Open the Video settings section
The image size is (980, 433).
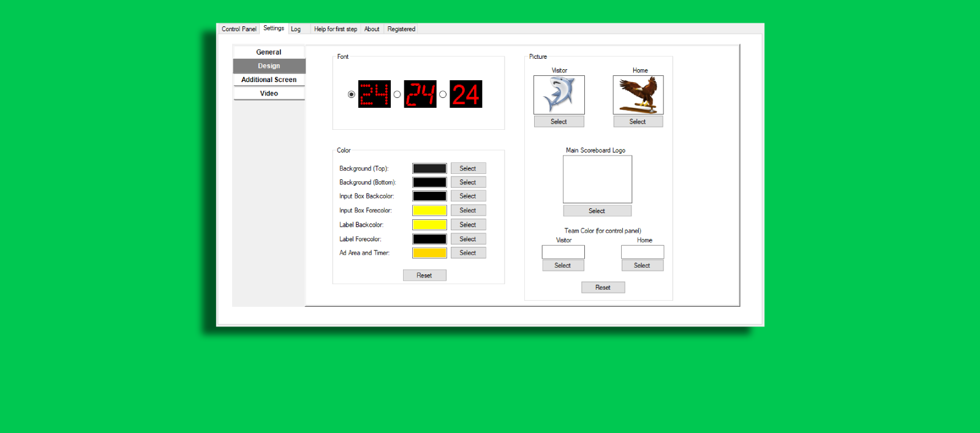(x=269, y=94)
